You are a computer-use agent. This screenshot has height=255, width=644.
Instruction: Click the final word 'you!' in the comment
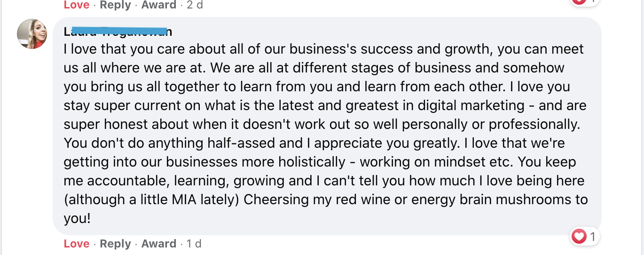tap(77, 218)
